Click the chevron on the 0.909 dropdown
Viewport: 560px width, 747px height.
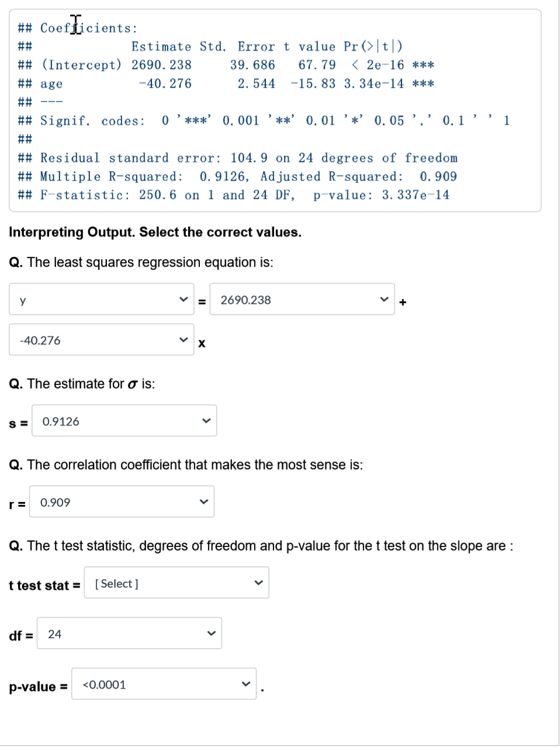(203, 501)
